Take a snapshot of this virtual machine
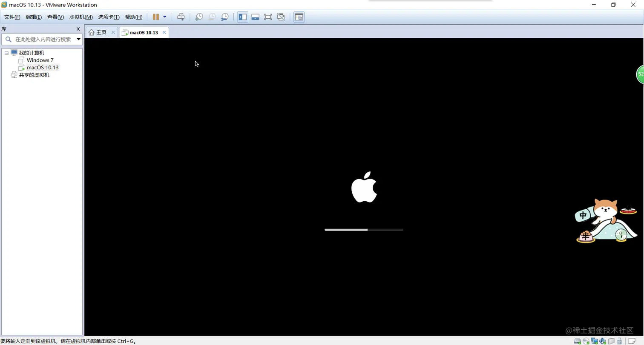The height and width of the screenshot is (345, 644). (x=199, y=17)
